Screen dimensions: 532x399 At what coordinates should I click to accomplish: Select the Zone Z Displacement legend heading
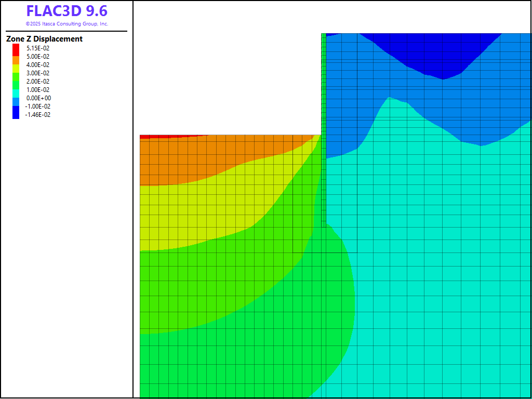44,39
